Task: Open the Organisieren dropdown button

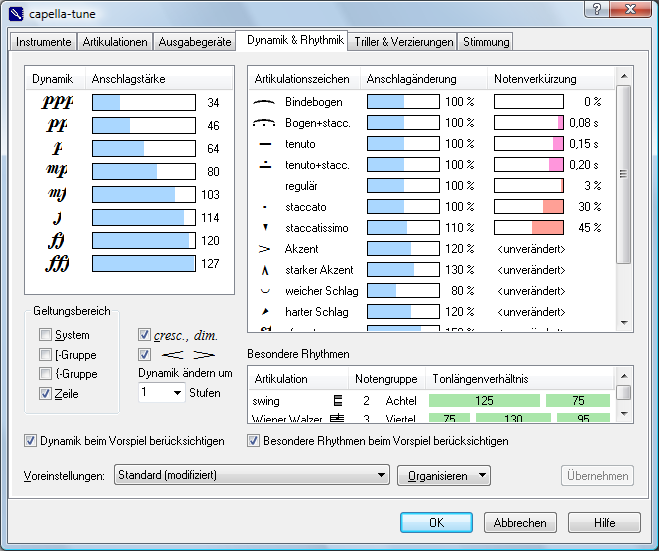Action: click(444, 475)
